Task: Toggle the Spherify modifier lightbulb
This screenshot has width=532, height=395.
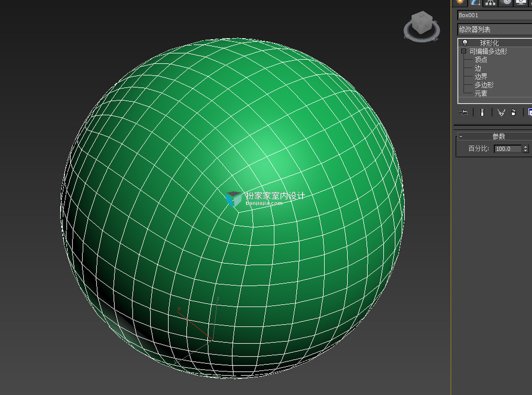Action: pyautogui.click(x=465, y=43)
